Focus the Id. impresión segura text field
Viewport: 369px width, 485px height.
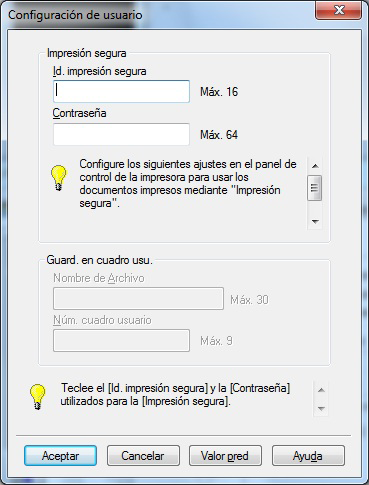[121, 91]
